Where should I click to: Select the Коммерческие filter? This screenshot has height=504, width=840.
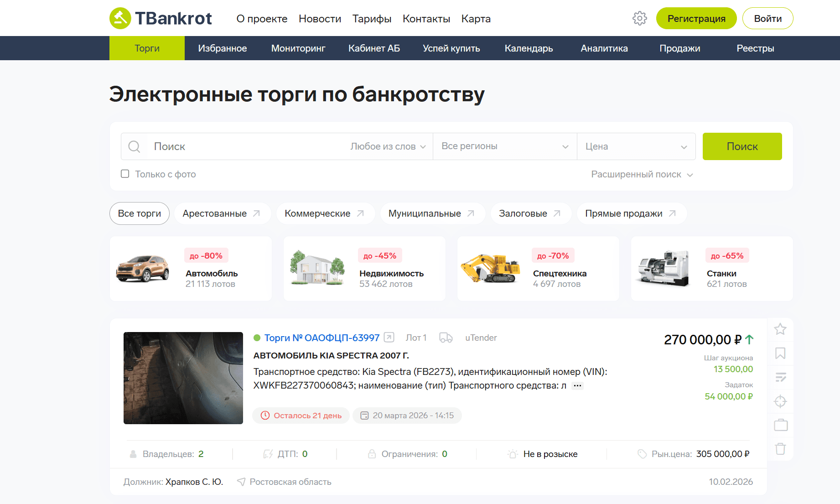(326, 213)
